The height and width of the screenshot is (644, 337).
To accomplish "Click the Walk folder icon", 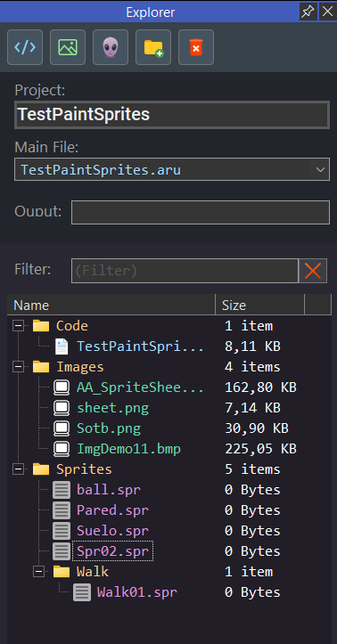I will pyautogui.click(x=62, y=571).
